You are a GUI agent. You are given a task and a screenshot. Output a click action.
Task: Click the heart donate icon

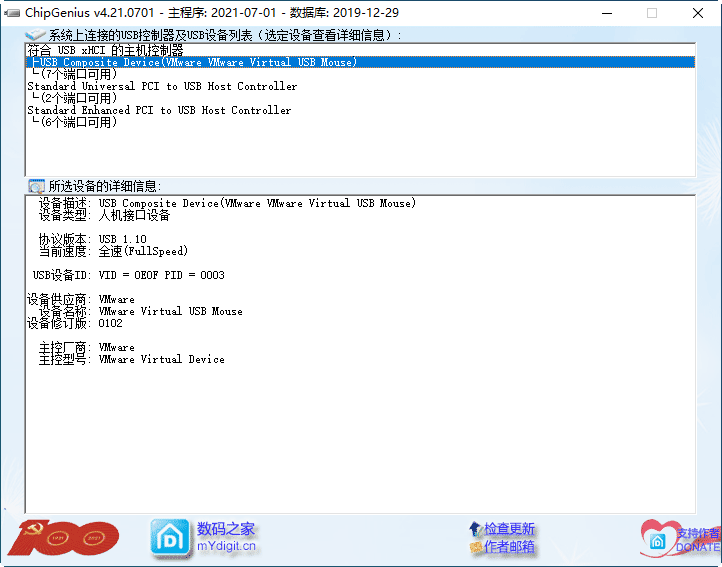[657, 538]
